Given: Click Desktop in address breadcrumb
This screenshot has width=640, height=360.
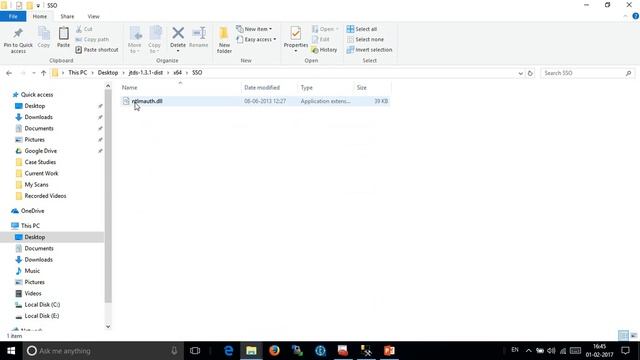Looking at the screenshot, I should pos(108,72).
